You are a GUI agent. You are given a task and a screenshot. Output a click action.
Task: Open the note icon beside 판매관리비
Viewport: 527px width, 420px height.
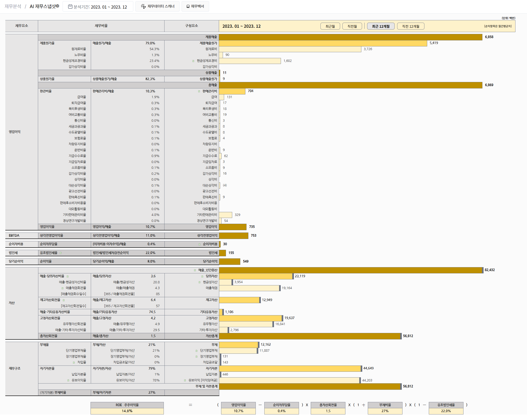pos(199,91)
